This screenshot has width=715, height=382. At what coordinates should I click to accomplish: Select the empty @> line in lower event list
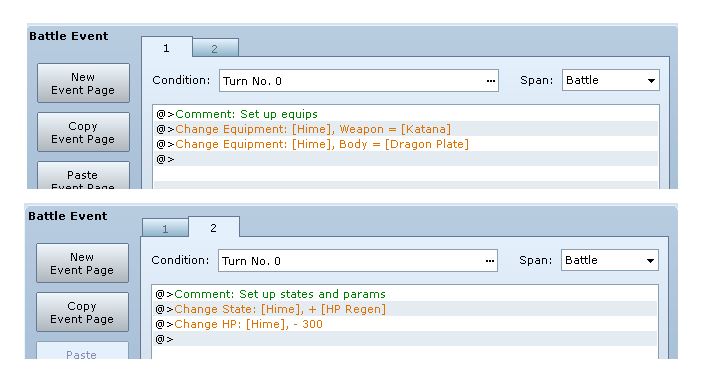pos(406,339)
